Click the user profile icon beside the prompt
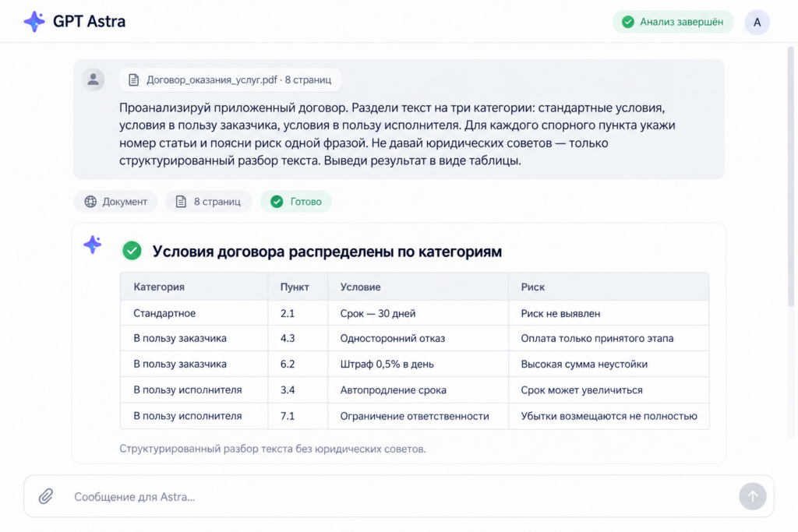 (94, 79)
